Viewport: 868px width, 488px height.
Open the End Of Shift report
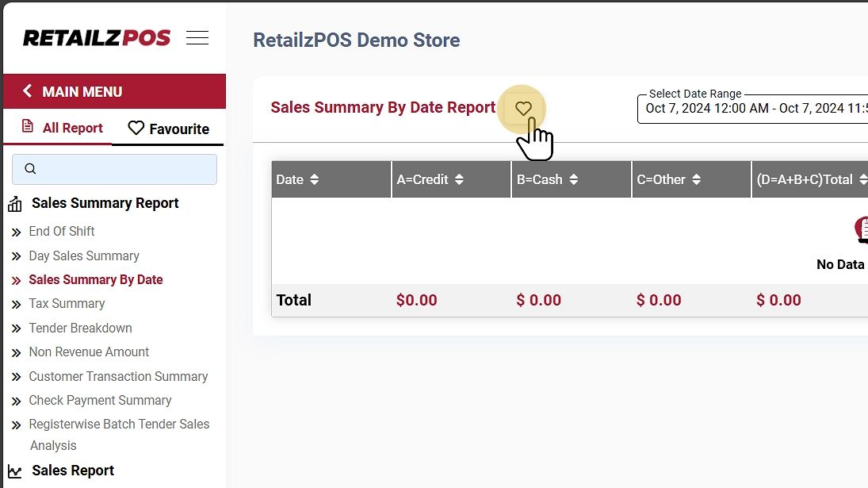[62, 231]
